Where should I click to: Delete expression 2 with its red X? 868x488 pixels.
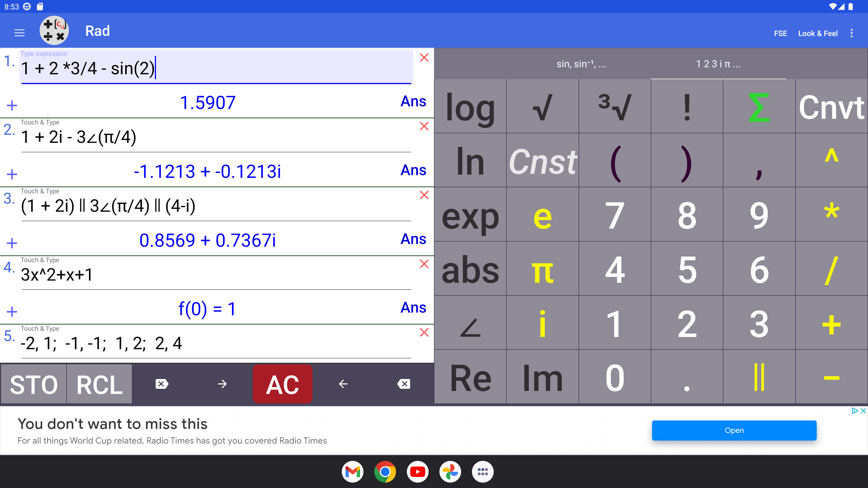424,126
